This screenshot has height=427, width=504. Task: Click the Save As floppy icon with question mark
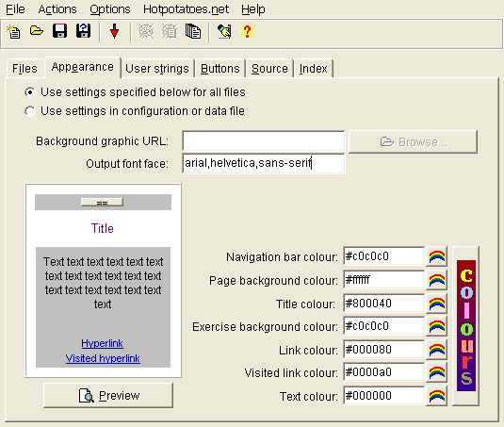point(83,31)
